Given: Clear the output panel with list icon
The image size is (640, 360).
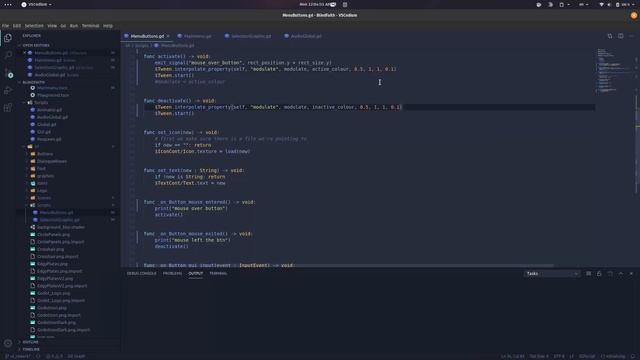Looking at the screenshot, I should pyautogui.click(x=589, y=273).
